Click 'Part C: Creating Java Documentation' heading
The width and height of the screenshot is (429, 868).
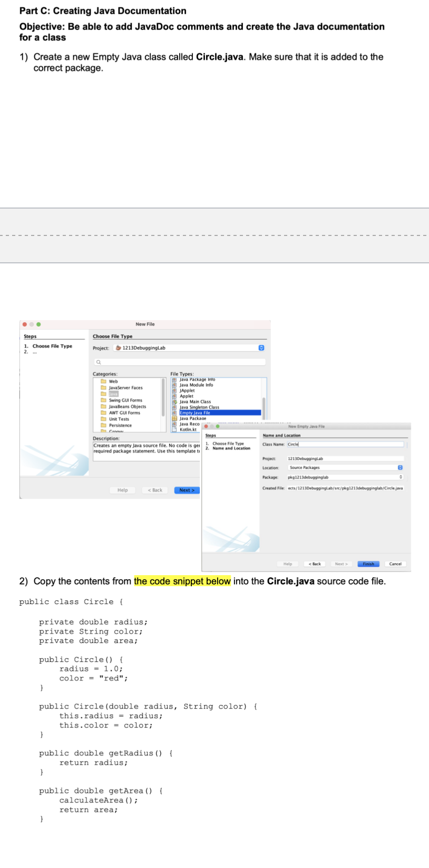[x=103, y=11]
